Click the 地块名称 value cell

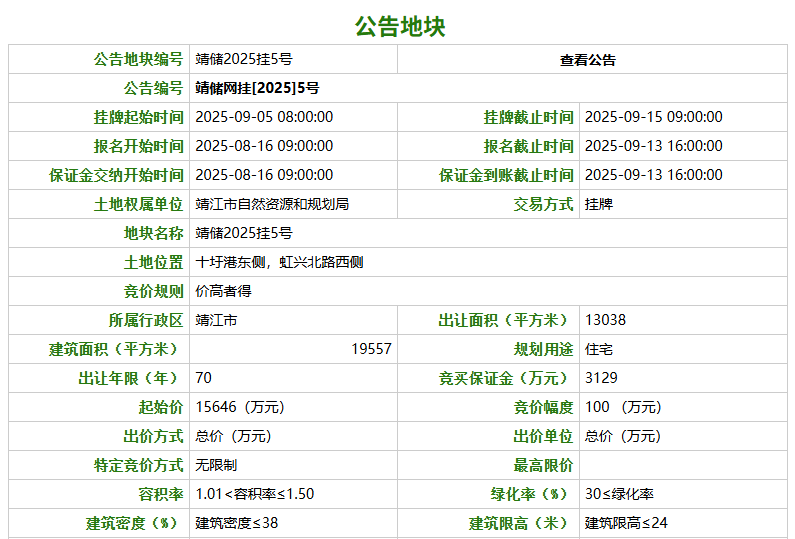click(488, 233)
